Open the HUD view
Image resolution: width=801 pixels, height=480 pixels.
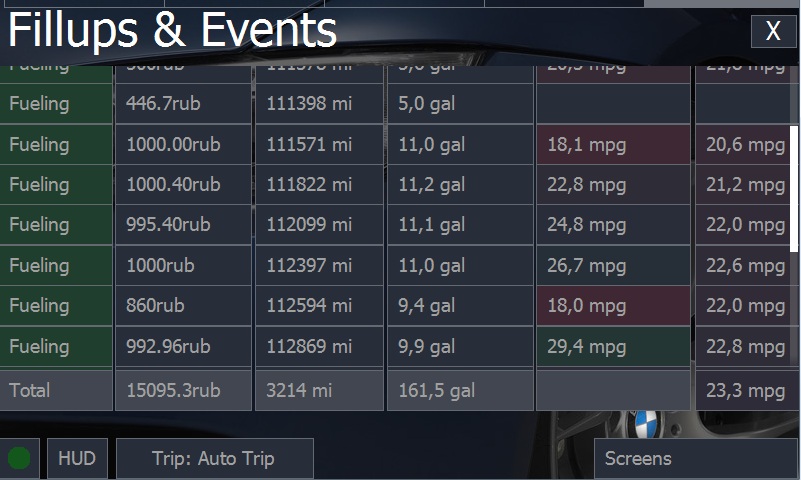point(77,459)
